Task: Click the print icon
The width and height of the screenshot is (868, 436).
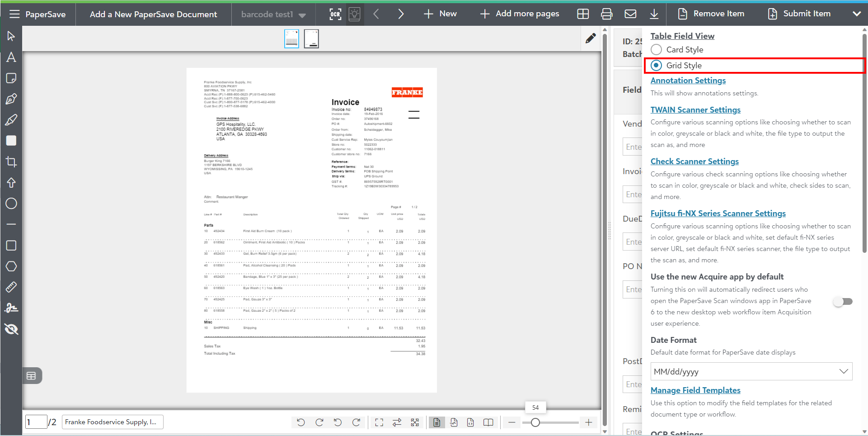Action: (x=606, y=14)
